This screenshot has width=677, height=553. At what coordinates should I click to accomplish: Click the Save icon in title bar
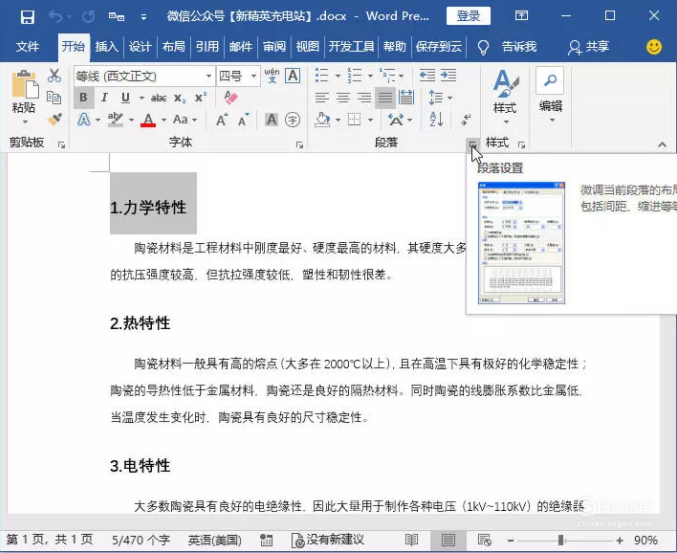(x=27, y=17)
